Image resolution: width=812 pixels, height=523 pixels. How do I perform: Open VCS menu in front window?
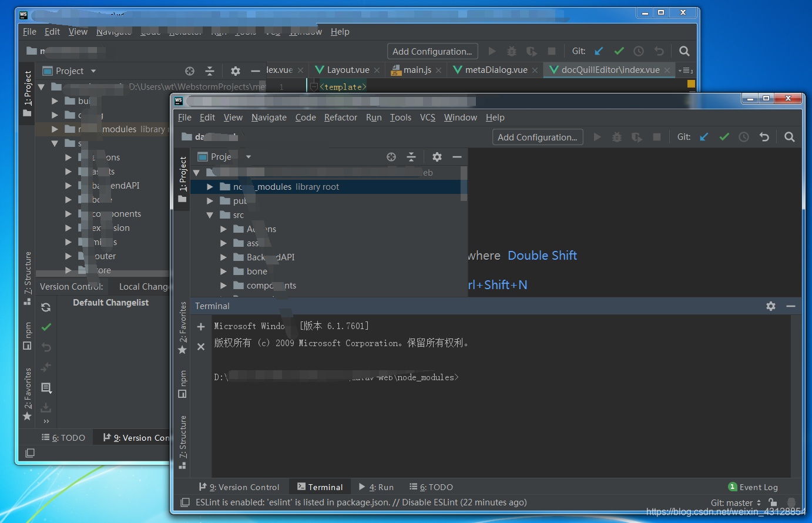click(428, 118)
